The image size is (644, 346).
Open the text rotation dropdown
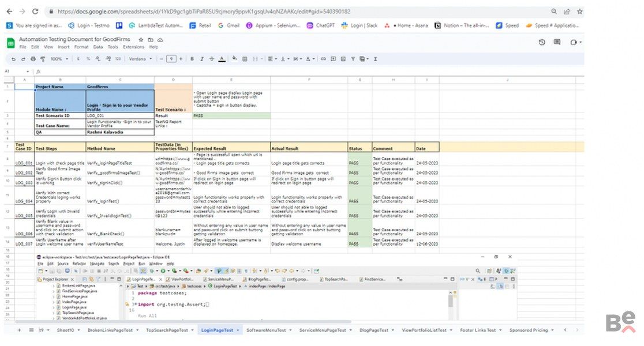point(310,59)
